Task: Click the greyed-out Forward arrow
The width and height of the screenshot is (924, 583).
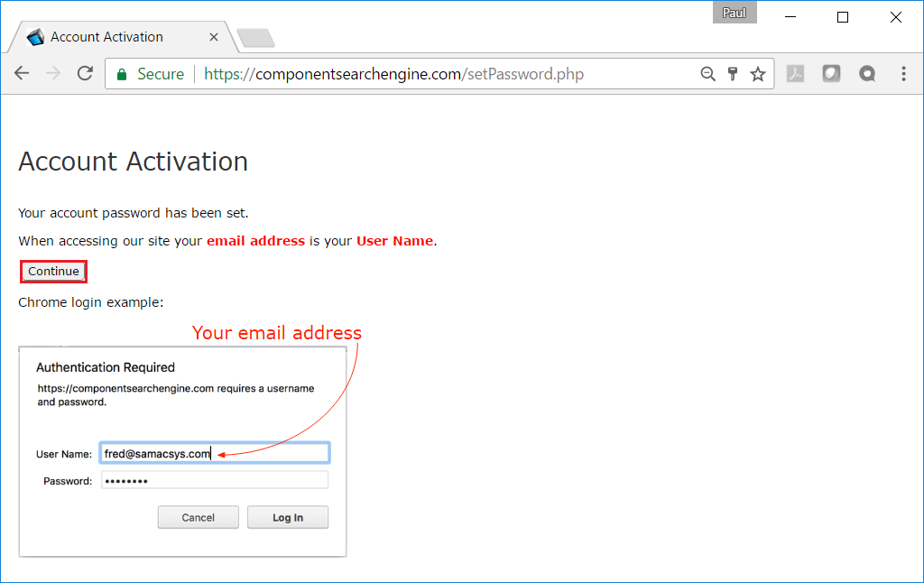Action: tap(53, 74)
